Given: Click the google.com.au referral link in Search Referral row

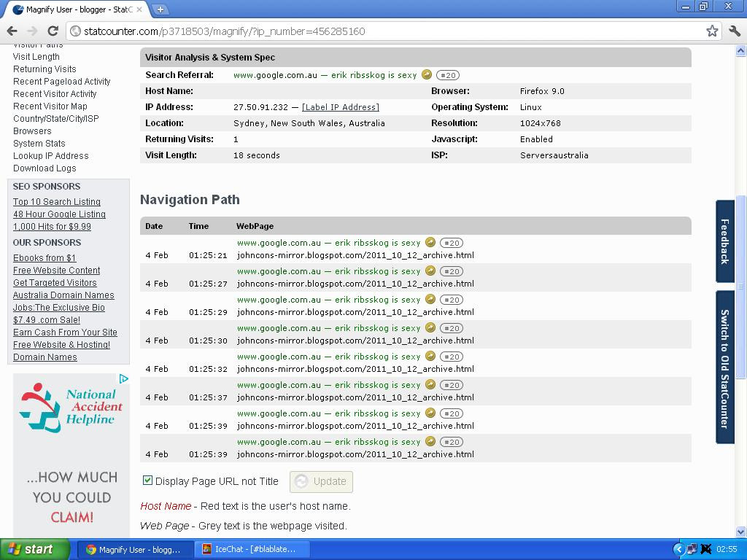Looking at the screenshot, I should (325, 75).
